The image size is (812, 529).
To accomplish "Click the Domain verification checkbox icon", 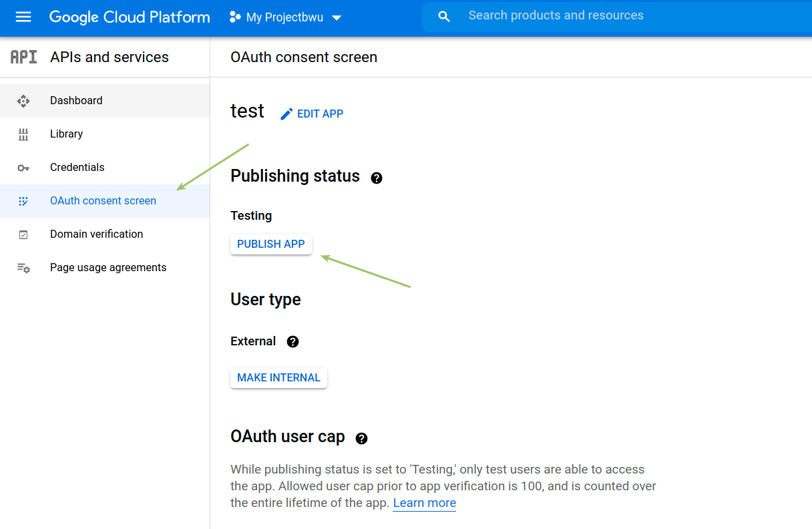I will pos(23,234).
